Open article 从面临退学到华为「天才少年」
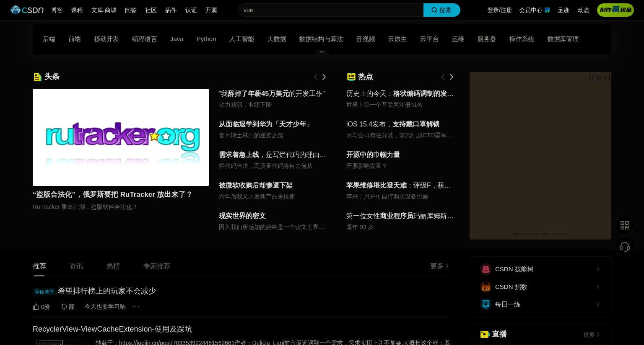This screenshot has height=345, width=644. tap(266, 124)
